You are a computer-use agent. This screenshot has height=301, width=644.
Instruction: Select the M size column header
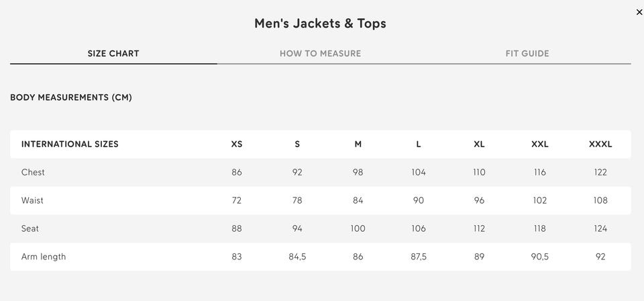pyautogui.click(x=358, y=144)
